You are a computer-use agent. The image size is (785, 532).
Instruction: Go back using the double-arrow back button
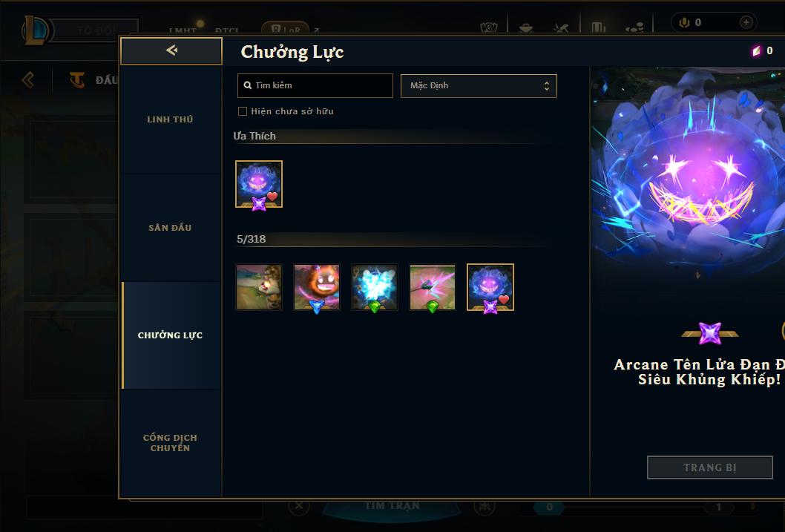[171, 50]
